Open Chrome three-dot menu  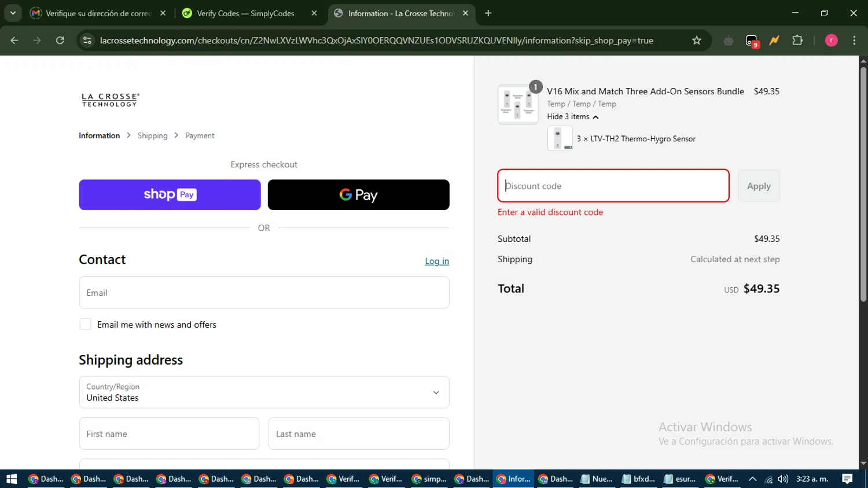pos(854,41)
